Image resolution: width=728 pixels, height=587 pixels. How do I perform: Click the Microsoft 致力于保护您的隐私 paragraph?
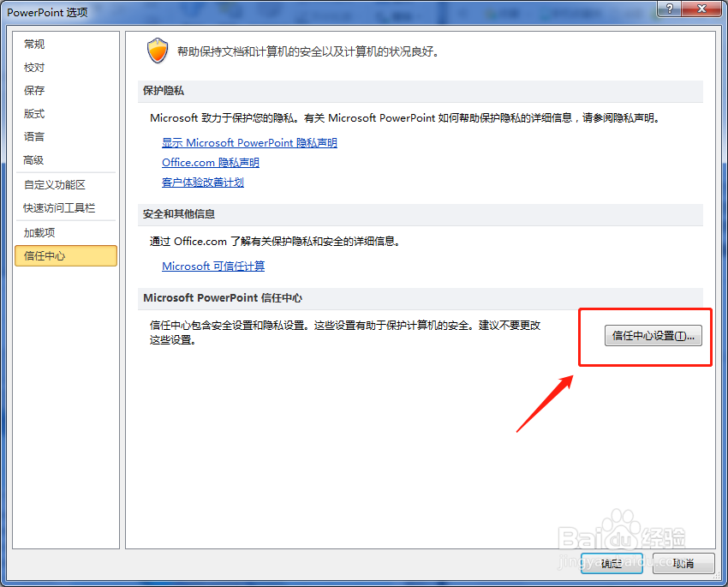[405, 118]
